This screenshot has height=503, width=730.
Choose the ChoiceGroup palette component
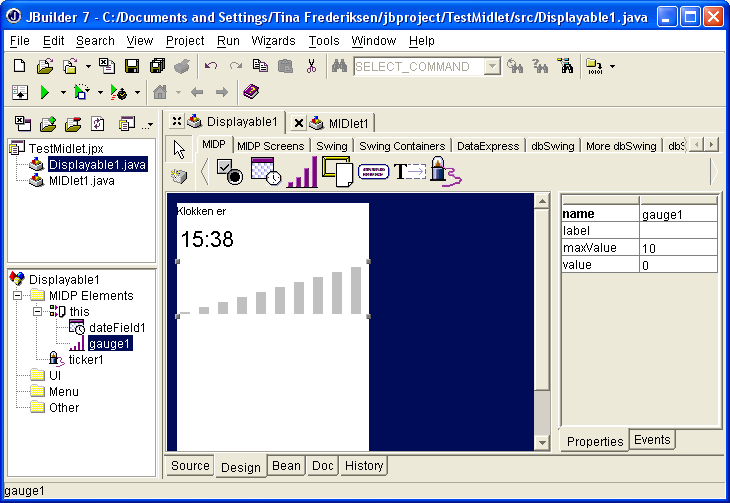pyautogui.click(x=229, y=172)
